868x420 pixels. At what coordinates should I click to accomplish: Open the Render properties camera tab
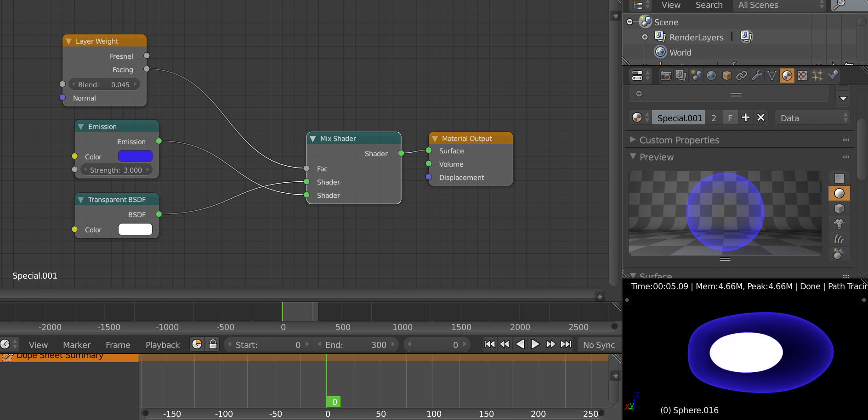point(665,76)
